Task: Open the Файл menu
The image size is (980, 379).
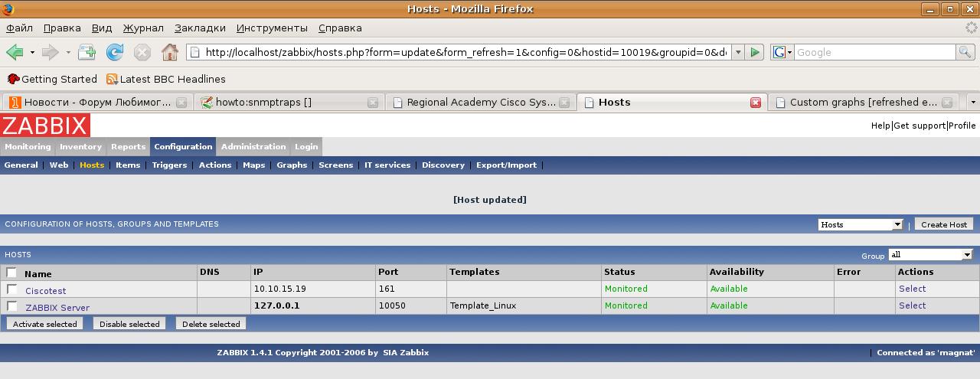Action: coord(19,28)
